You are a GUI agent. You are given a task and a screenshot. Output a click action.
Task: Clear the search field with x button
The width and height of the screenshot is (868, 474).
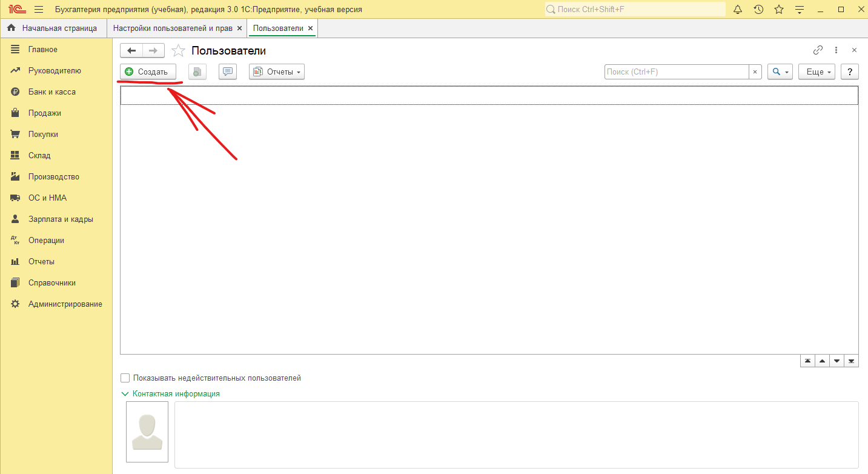click(x=755, y=72)
